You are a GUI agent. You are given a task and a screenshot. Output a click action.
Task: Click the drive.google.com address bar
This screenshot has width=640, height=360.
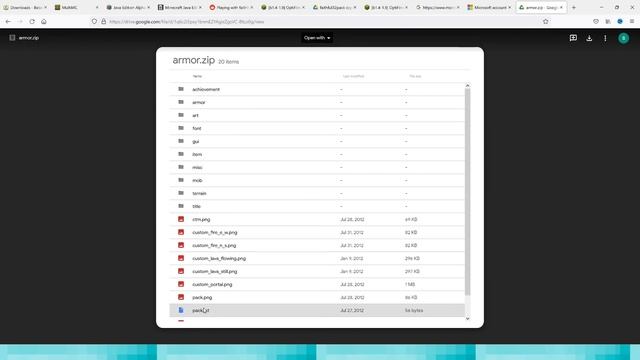point(318,21)
